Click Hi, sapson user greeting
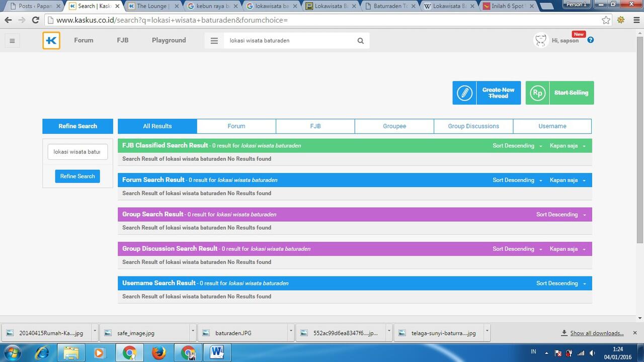The height and width of the screenshot is (362, 644). [565, 41]
